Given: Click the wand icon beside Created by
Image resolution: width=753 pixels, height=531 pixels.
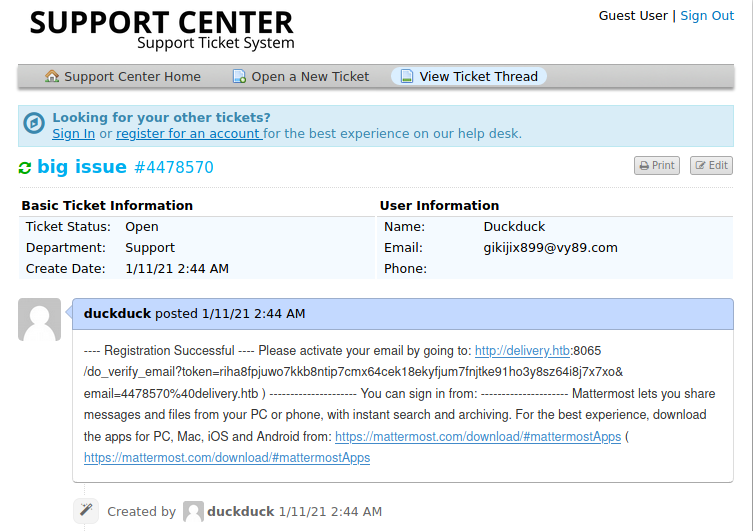Looking at the screenshot, I should click(87, 511).
